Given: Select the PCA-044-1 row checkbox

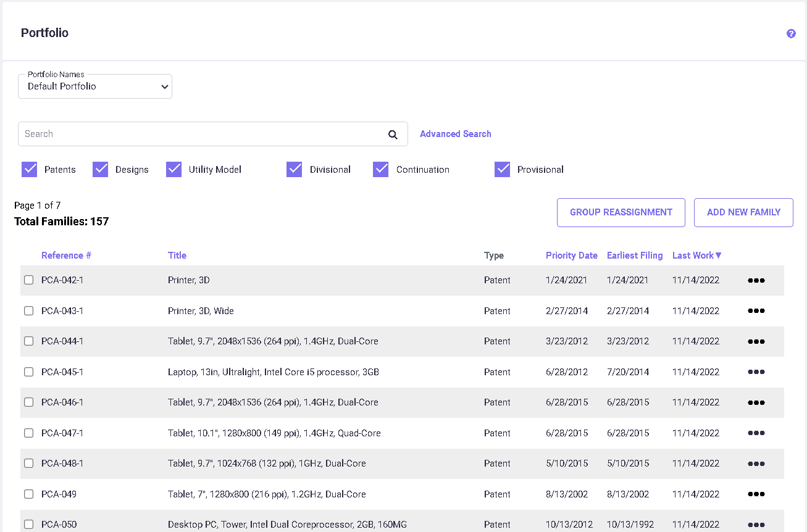Looking at the screenshot, I should [29, 341].
